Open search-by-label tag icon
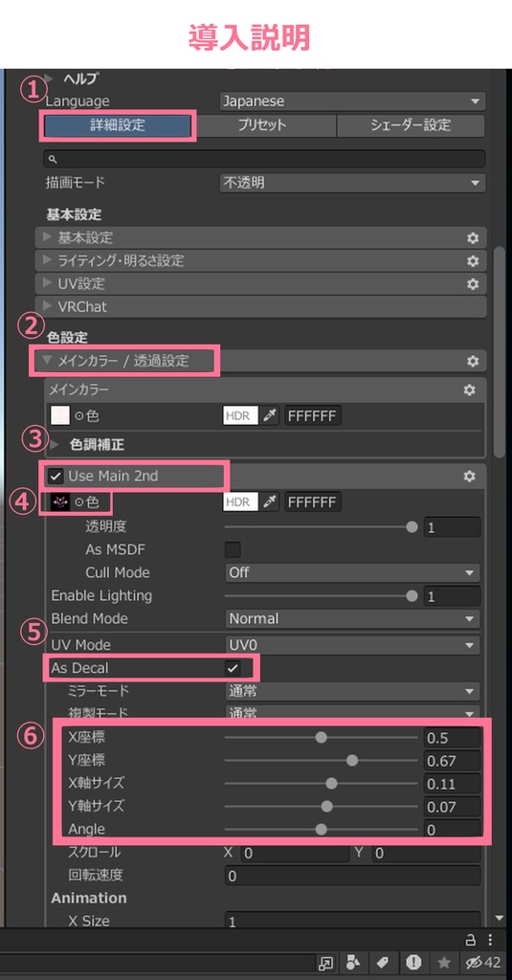 point(382,962)
